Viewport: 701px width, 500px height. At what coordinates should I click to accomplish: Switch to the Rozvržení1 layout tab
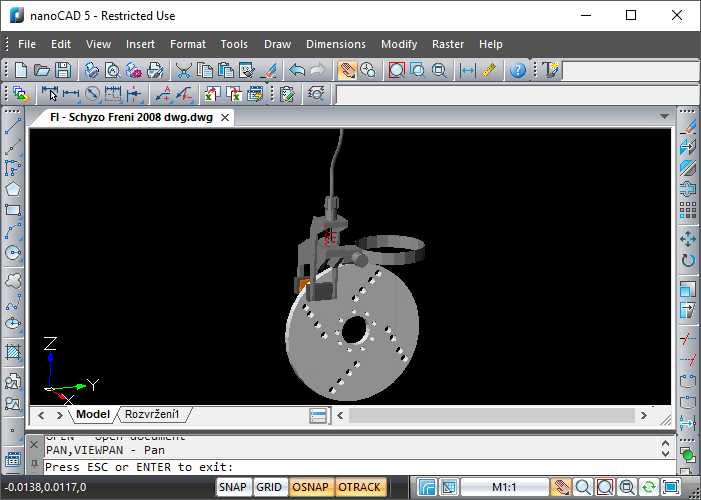click(x=152, y=414)
